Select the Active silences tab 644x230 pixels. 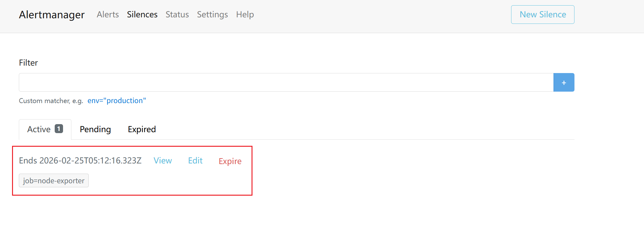coord(39,129)
